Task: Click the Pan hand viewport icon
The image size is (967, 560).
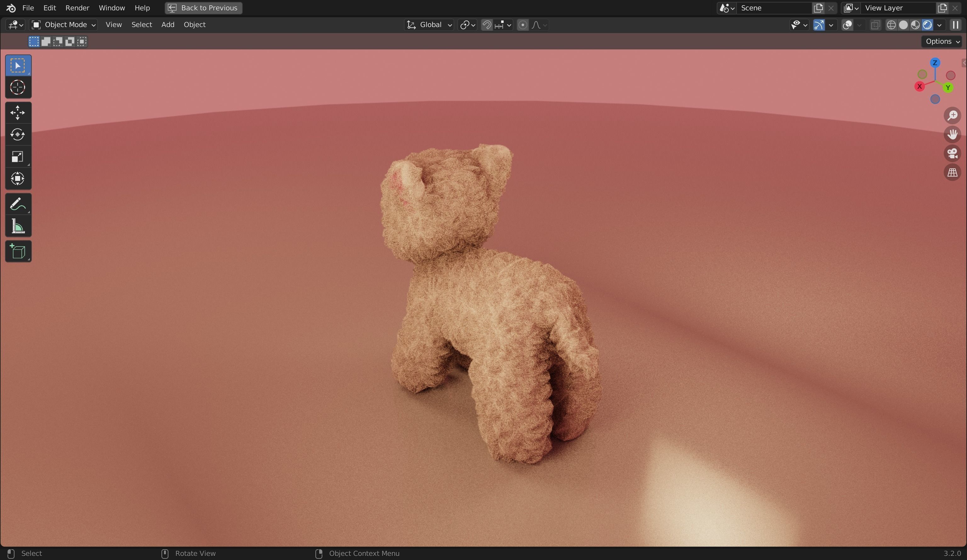Action: point(952,134)
